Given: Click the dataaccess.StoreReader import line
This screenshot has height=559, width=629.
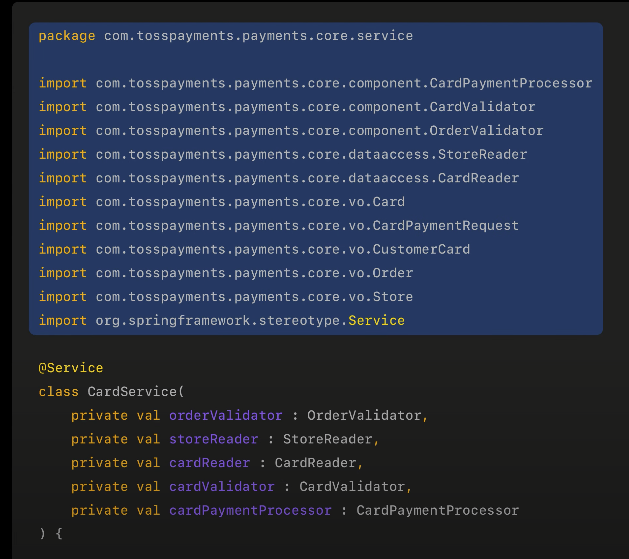Looking at the screenshot, I should coord(283,154).
